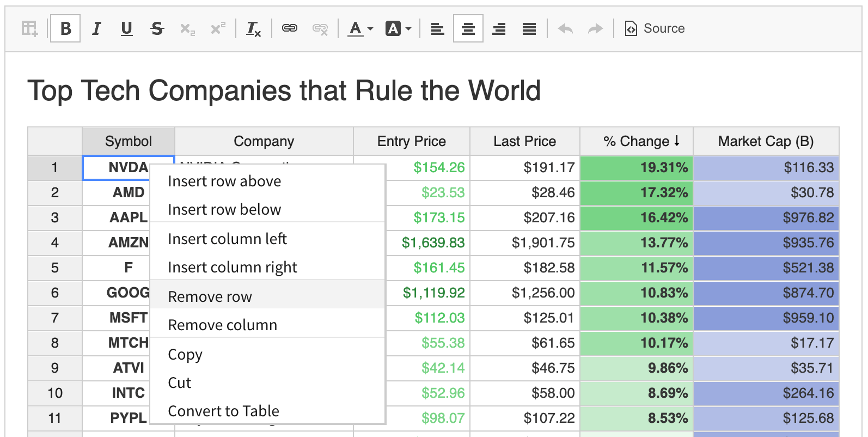Click the Symbol column header
The image size is (868, 437).
tap(129, 141)
